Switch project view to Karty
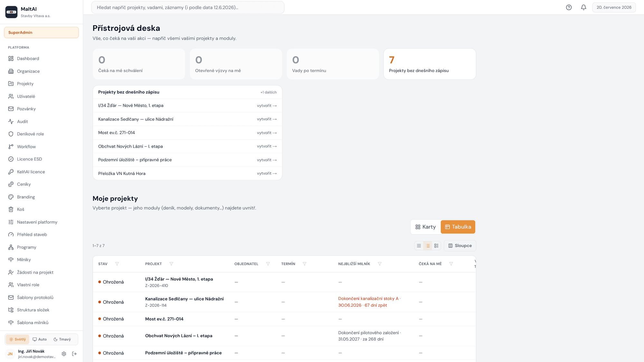The width and height of the screenshot is (644, 362). [425, 227]
